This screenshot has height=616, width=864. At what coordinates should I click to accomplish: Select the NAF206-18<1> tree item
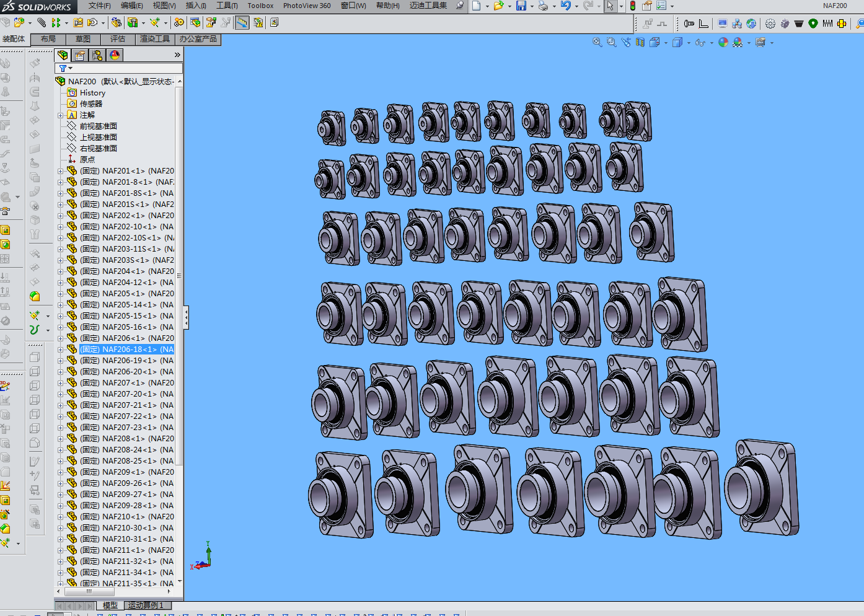click(127, 350)
